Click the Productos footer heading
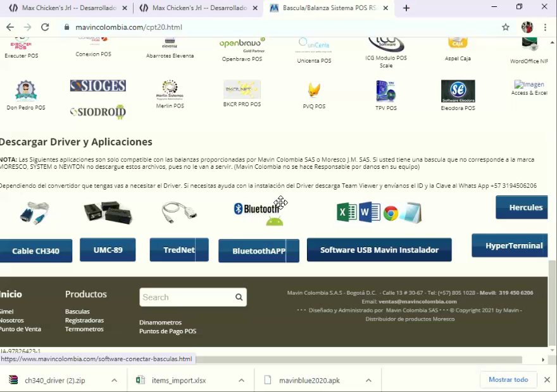The height and width of the screenshot is (392, 557). click(85, 294)
